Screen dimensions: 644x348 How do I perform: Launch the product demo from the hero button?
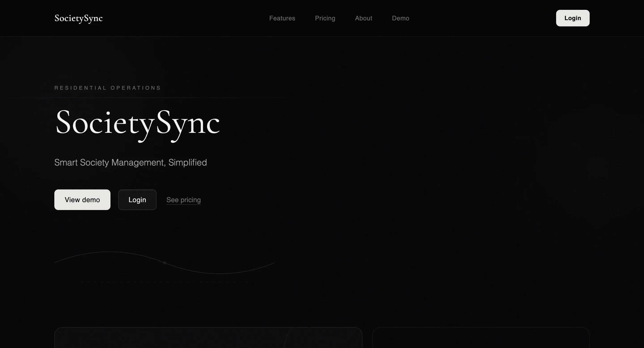pos(82,199)
